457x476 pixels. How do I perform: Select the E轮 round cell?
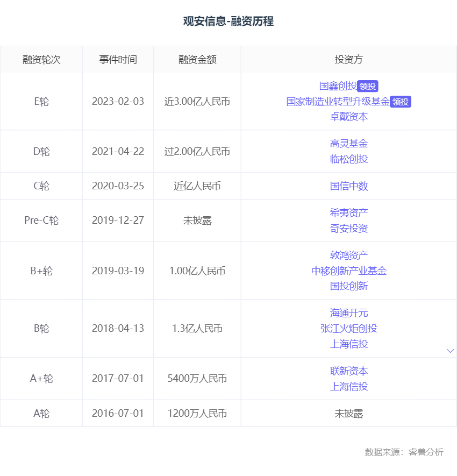tap(41, 102)
